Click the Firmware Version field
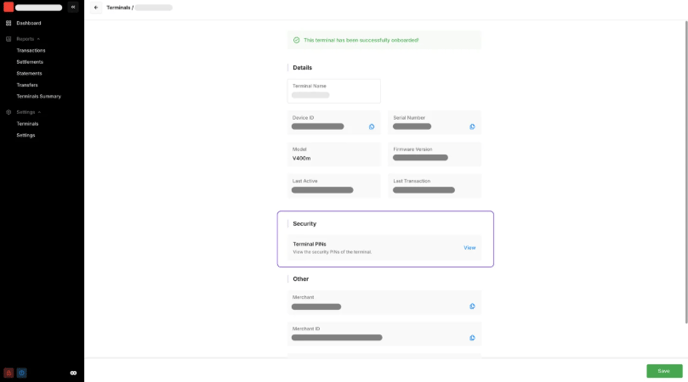688x382 pixels. coord(434,154)
